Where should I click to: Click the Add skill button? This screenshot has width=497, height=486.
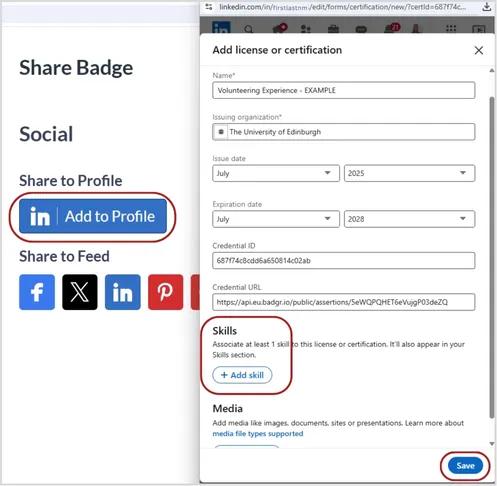(x=242, y=375)
